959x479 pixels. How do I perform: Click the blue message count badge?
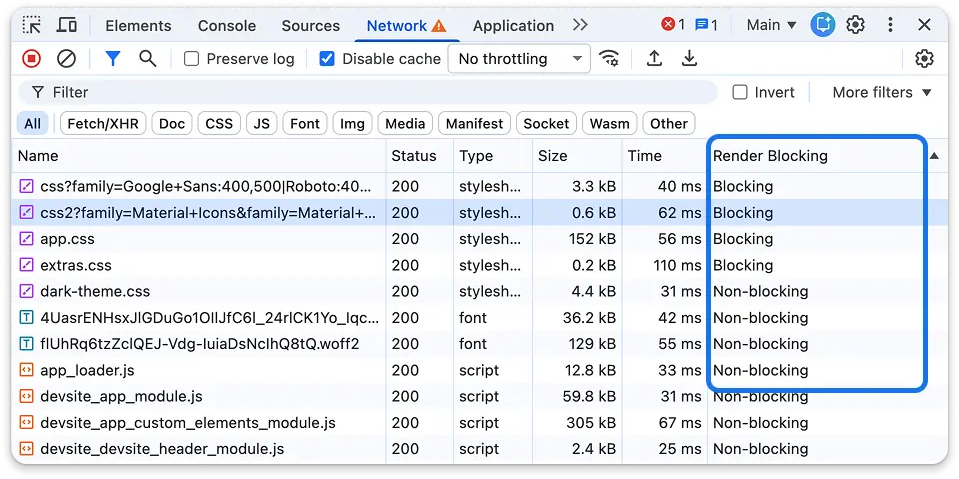coord(706,25)
